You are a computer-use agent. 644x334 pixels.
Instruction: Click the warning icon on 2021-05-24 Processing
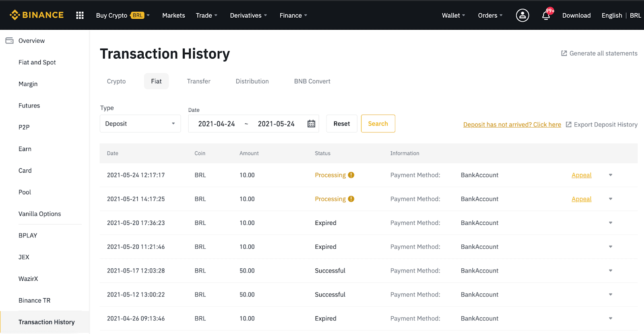[x=351, y=175]
